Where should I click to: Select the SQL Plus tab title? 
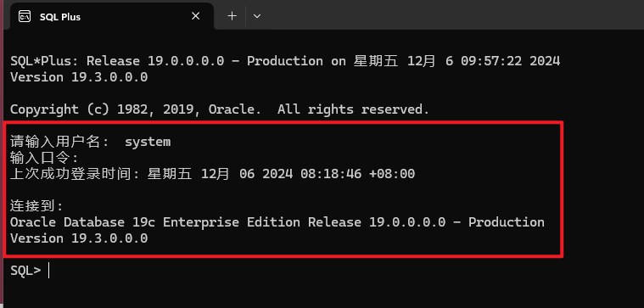click(60, 17)
